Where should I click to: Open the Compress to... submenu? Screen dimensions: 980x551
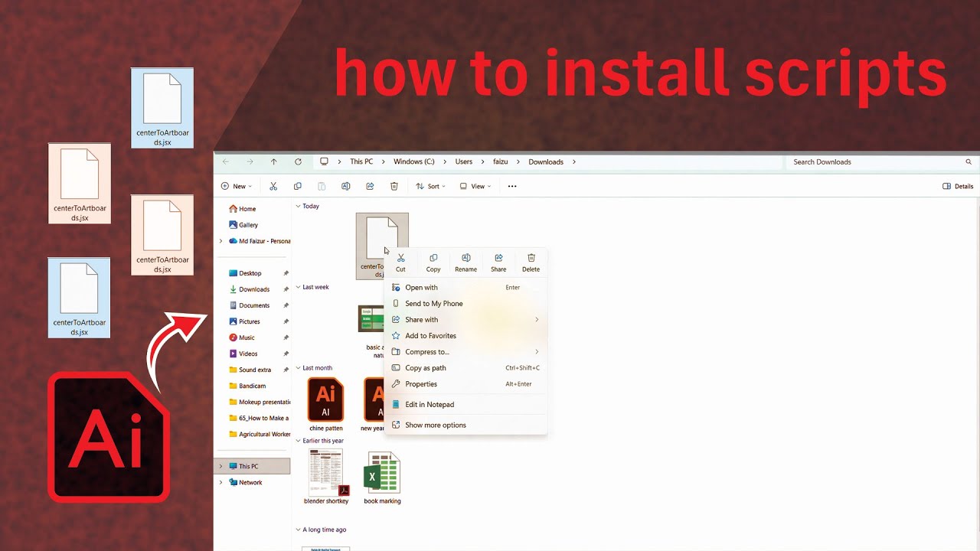465,352
